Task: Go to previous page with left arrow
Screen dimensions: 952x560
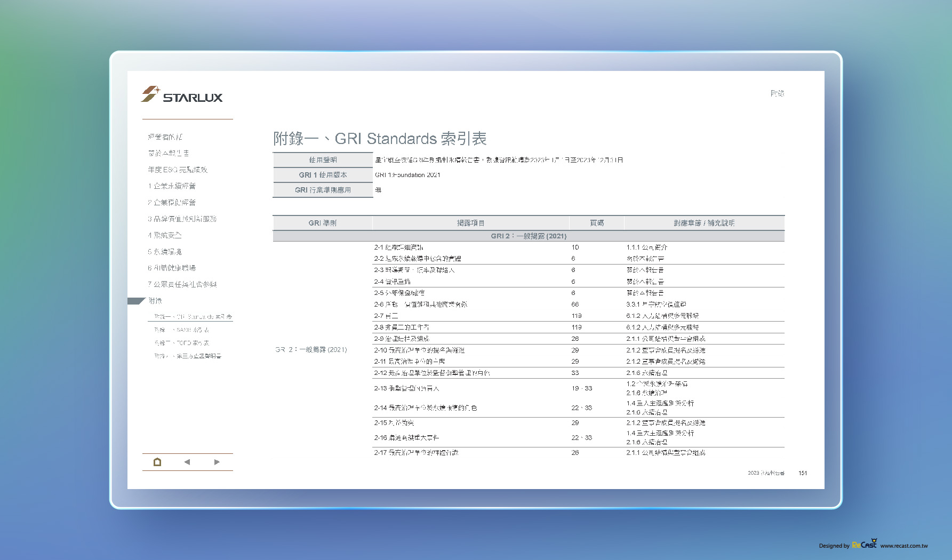Action: (x=187, y=462)
